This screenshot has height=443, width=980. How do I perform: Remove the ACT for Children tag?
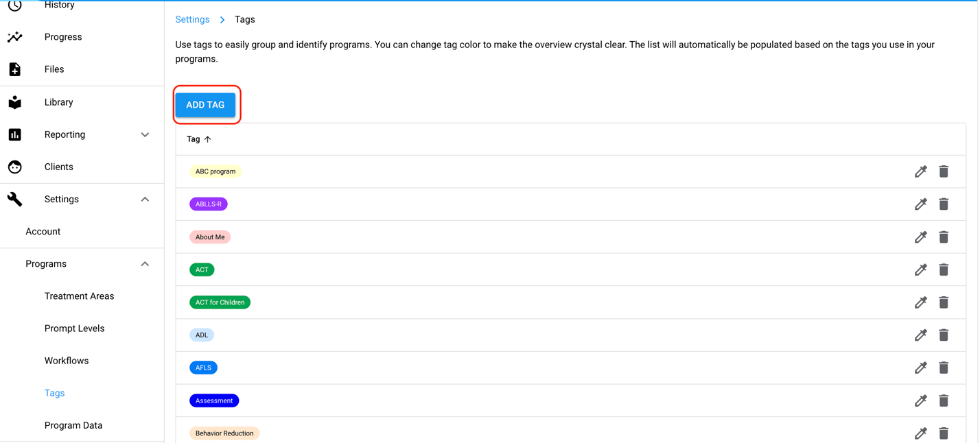coord(944,302)
